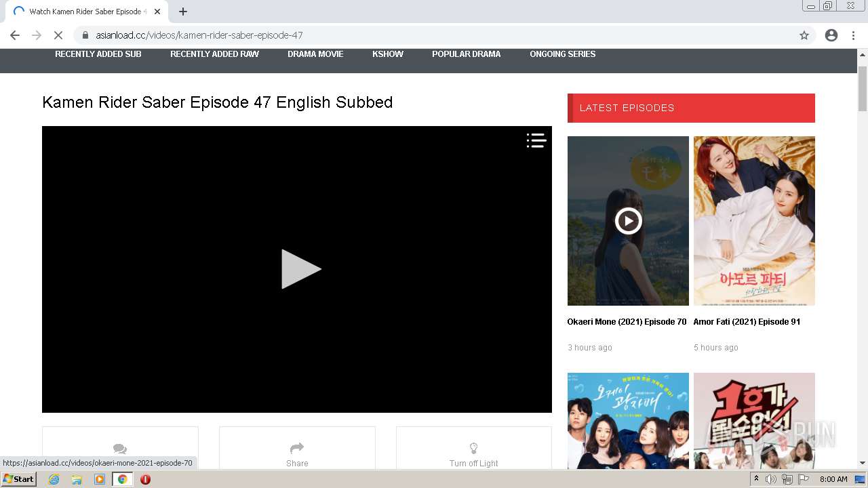The image size is (868, 488).
Task: View site security lock icon
Action: click(x=85, y=35)
